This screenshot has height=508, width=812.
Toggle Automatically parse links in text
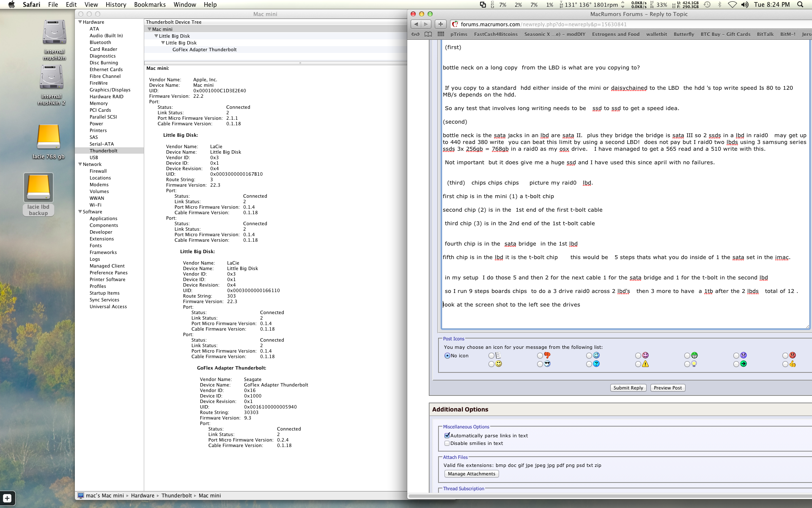pyautogui.click(x=447, y=435)
